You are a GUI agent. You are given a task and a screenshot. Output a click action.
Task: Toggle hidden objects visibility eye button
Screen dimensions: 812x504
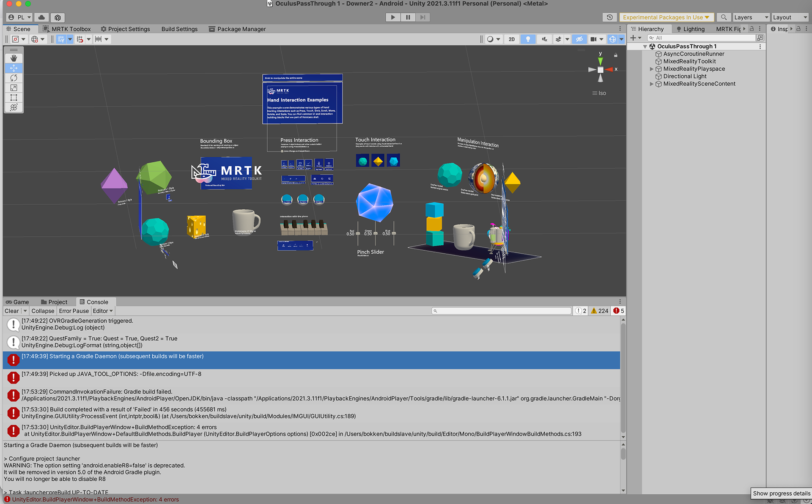pyautogui.click(x=579, y=39)
